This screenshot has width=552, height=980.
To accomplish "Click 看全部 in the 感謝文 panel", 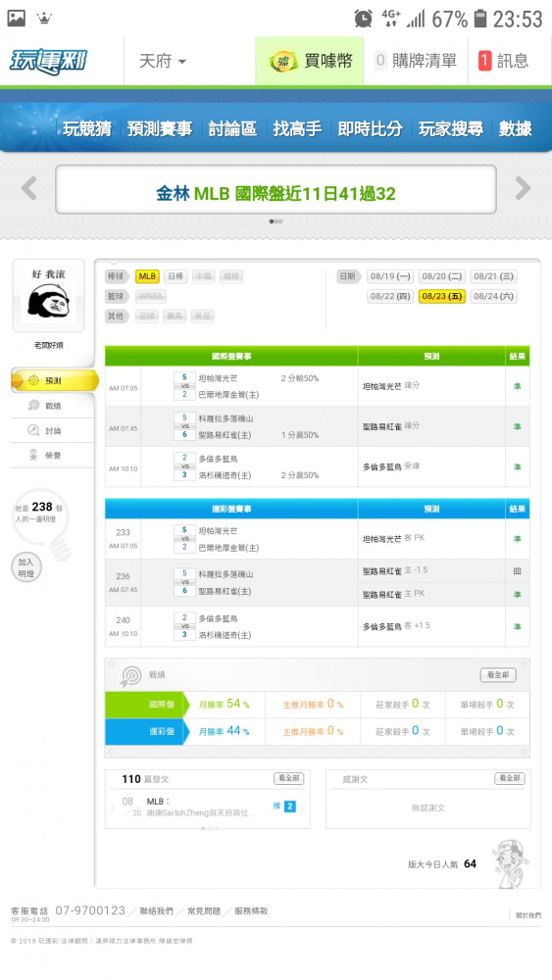I will click(509, 778).
